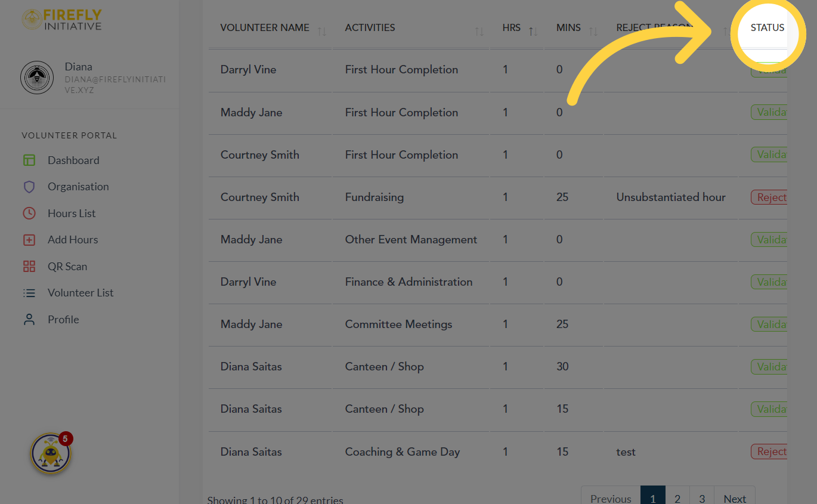Sort by Activities column arrows
The image size is (817, 504).
479,31
